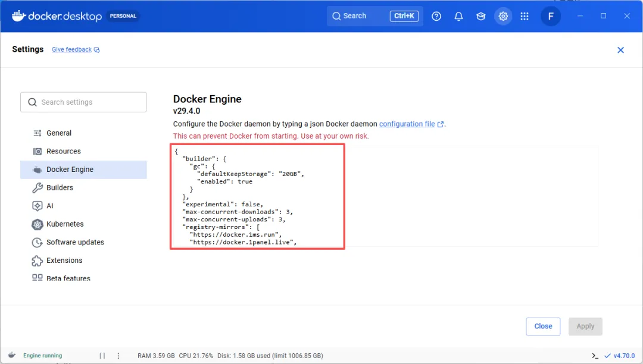
Task: Click inside the Search settings field
Action: coord(83,102)
